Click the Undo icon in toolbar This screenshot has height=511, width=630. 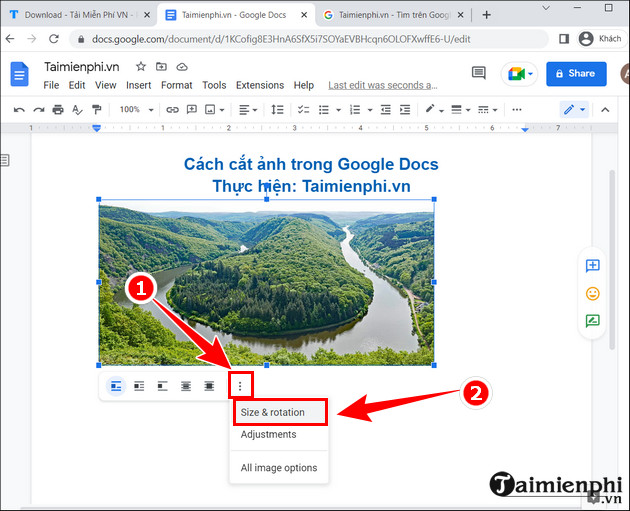coord(19,110)
